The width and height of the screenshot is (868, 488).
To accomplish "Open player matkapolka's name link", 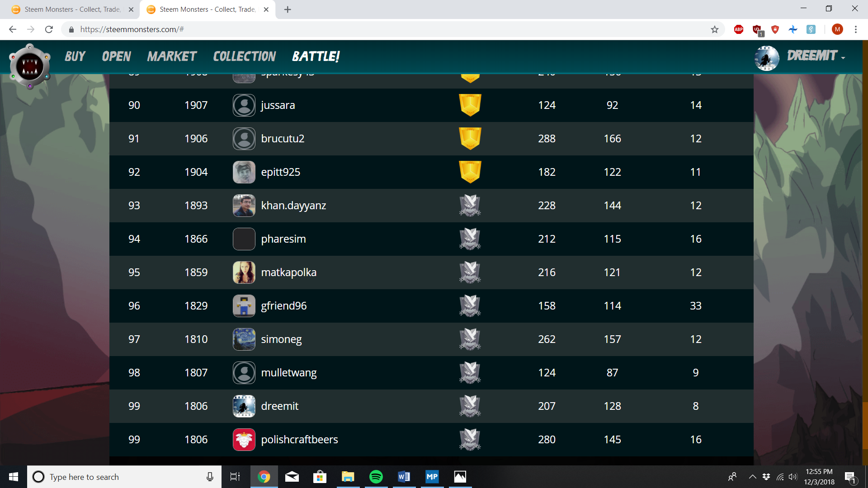I will click(288, 272).
